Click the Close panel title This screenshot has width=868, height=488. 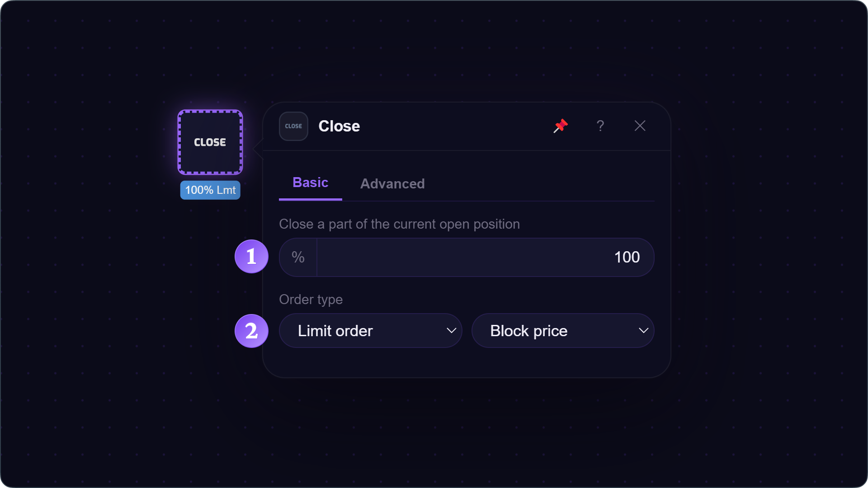339,126
